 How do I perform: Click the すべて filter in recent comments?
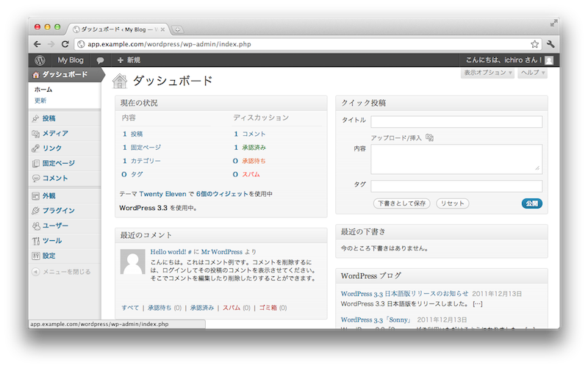(x=130, y=308)
